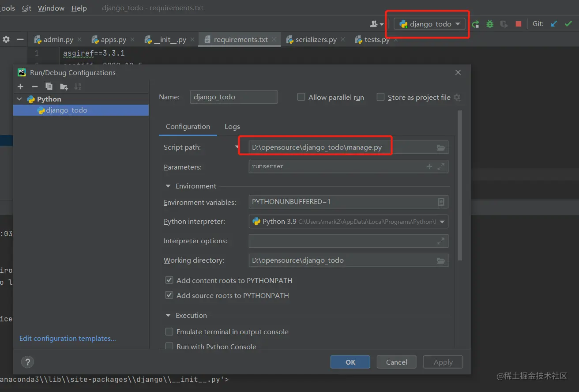Uncheck Add source roots to PYTHONPATH
This screenshot has height=392, width=579.
(x=169, y=295)
